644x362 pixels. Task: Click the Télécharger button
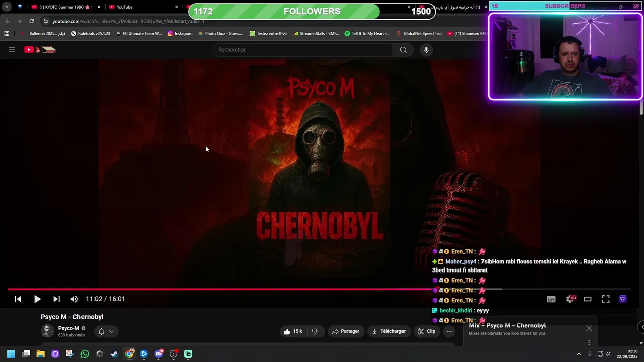(x=388, y=331)
